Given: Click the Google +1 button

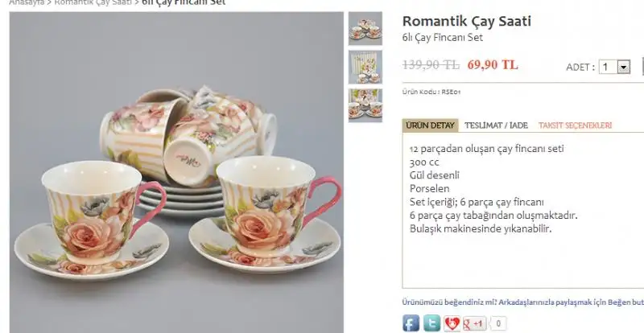Looking at the screenshot, I should click(475, 323).
